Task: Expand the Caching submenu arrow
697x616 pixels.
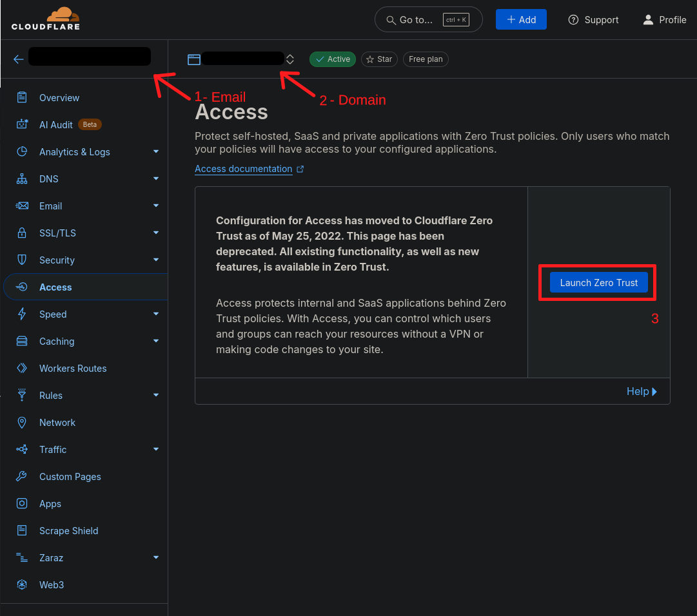Action: click(156, 341)
